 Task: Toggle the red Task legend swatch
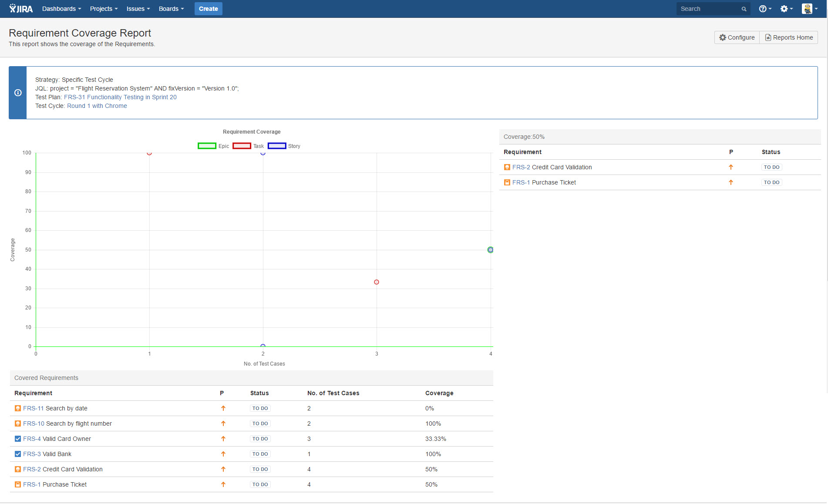(242, 146)
